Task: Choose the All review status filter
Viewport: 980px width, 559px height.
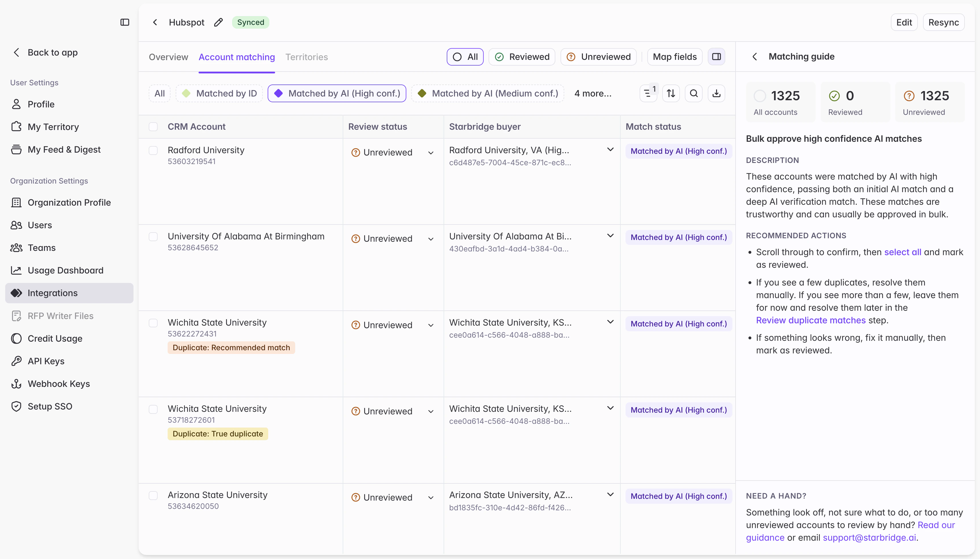Action: point(465,57)
